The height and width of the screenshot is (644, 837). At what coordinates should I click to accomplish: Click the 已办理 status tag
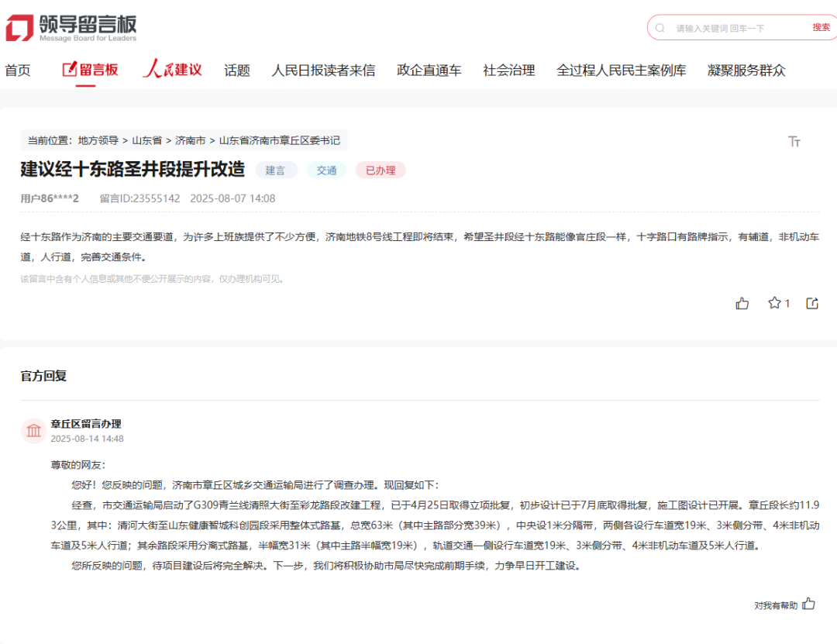pyautogui.click(x=381, y=170)
